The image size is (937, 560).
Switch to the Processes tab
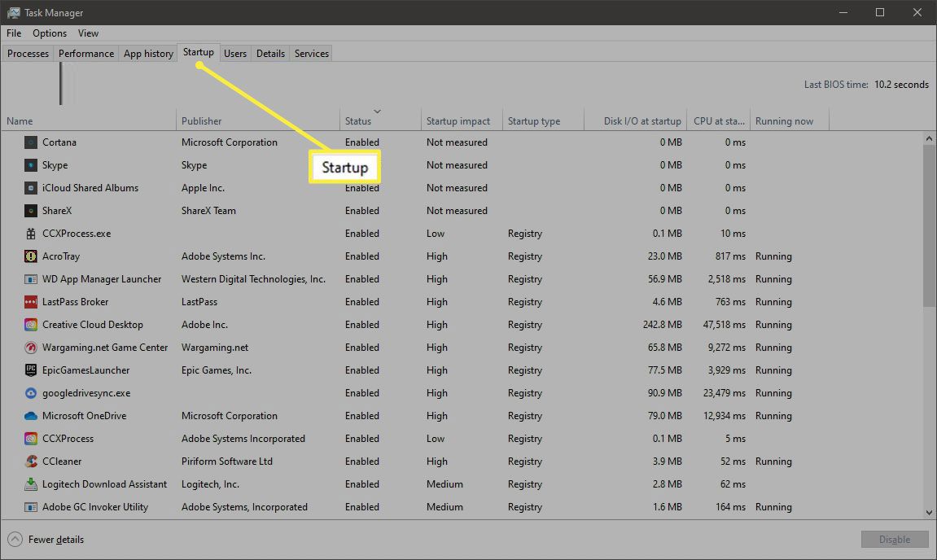(x=28, y=53)
